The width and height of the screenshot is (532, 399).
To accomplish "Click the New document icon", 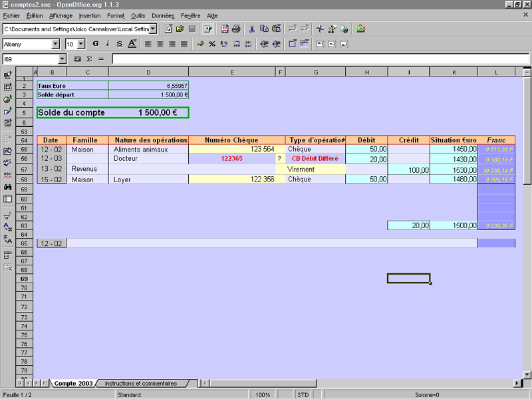I will [168, 29].
